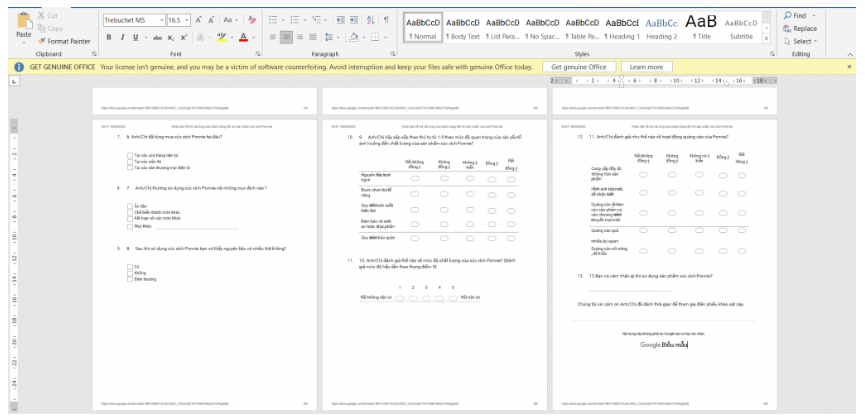Image resolution: width=865 pixels, height=419 pixels.
Task: Check the 'Ăn liền' checkbox in the document
Action: (130, 204)
